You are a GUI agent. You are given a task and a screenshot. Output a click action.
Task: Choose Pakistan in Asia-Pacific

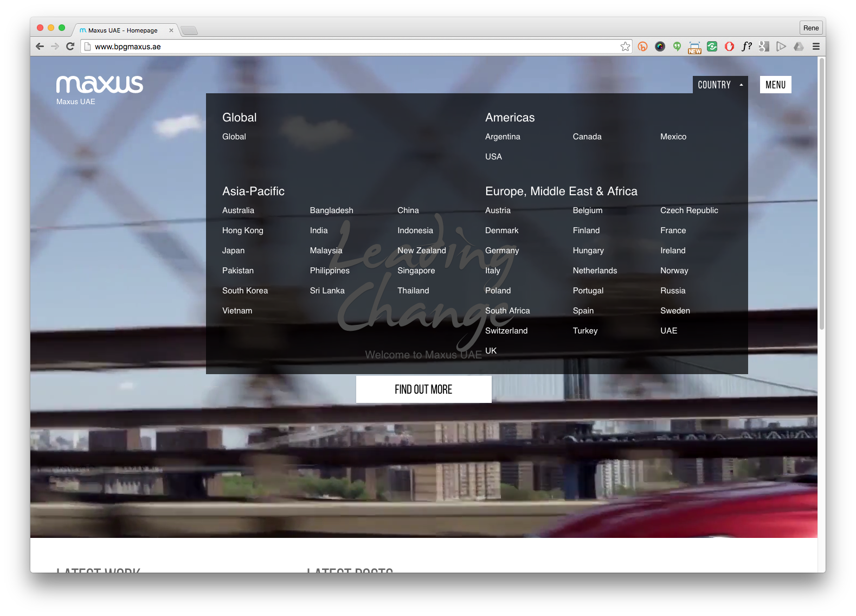point(238,271)
